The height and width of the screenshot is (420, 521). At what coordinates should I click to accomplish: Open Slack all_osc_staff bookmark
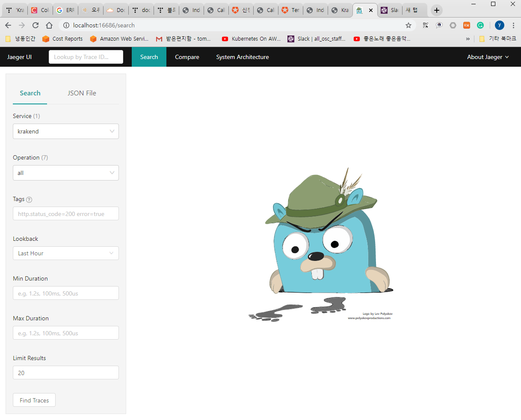pos(317,38)
